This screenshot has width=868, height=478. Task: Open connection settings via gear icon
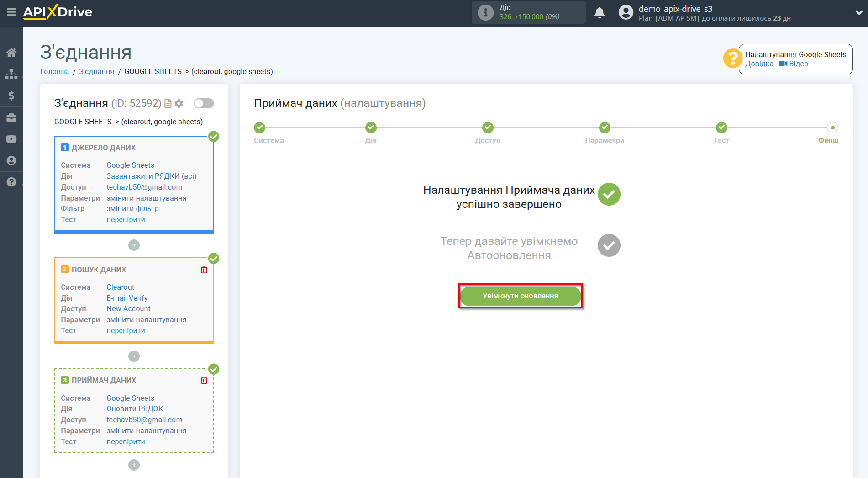(x=179, y=103)
